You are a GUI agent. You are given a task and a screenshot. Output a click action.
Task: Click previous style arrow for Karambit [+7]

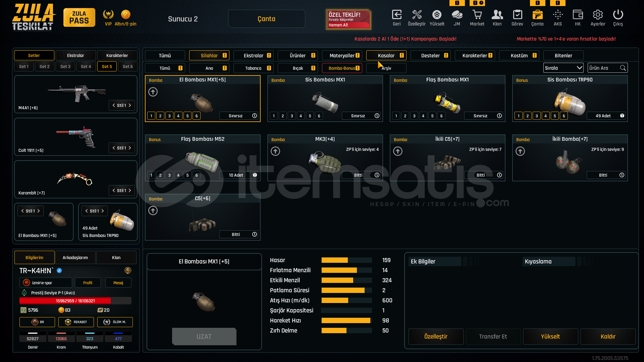[x=114, y=190]
